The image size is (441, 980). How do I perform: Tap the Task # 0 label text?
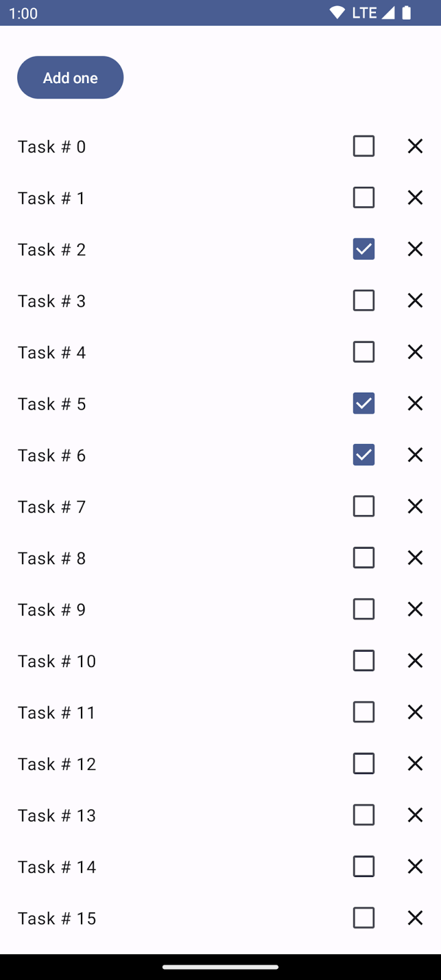point(51,147)
